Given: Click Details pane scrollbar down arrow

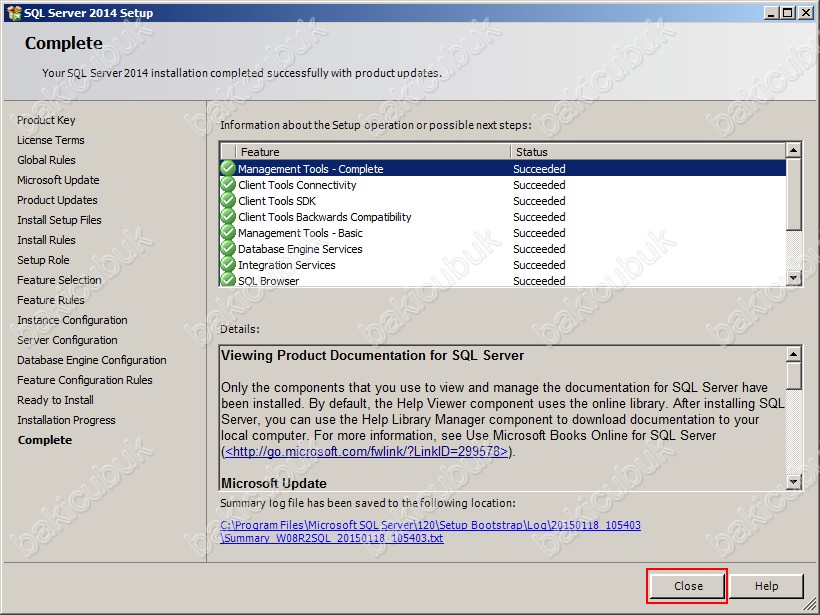Looking at the screenshot, I should [793, 482].
